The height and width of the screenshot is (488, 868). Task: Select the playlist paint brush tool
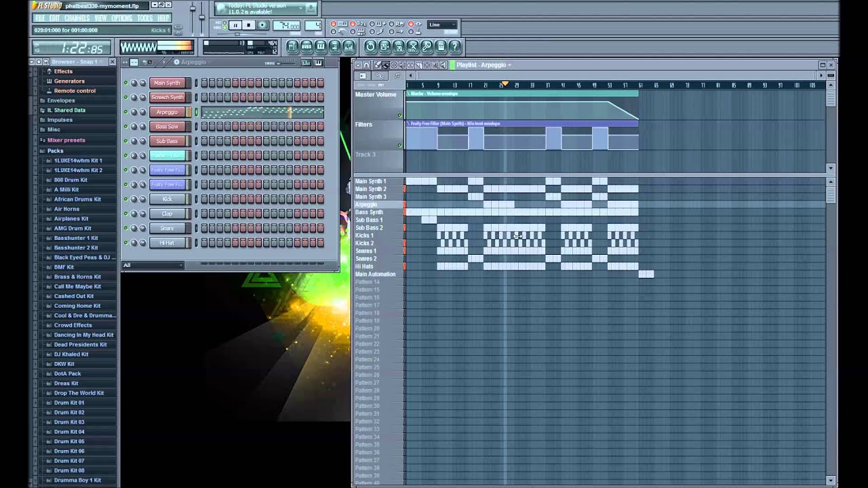click(386, 65)
